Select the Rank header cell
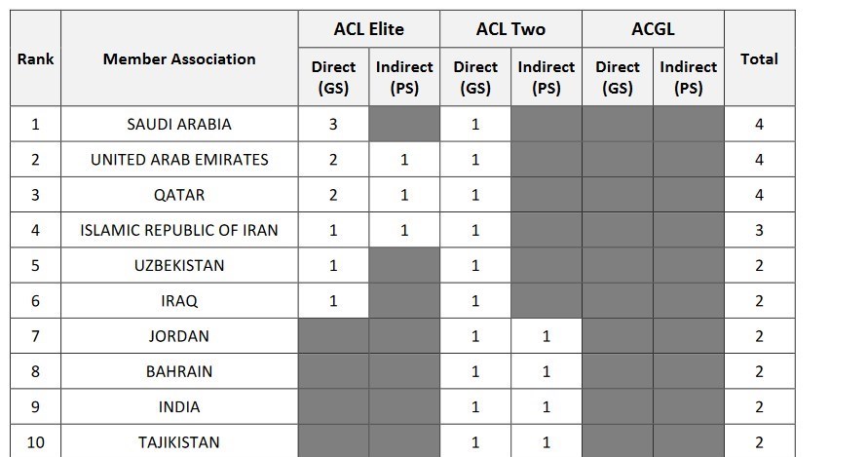The width and height of the screenshot is (868, 457). [x=36, y=58]
